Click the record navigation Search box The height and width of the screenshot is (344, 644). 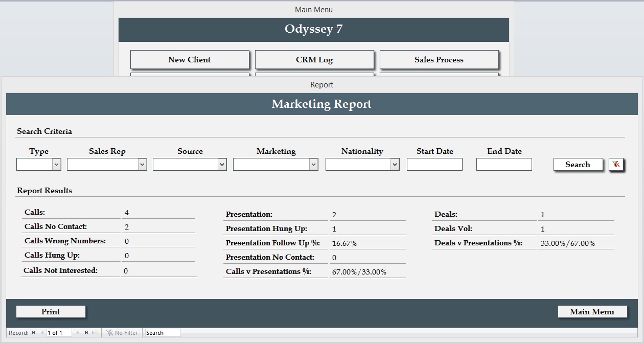click(163, 333)
